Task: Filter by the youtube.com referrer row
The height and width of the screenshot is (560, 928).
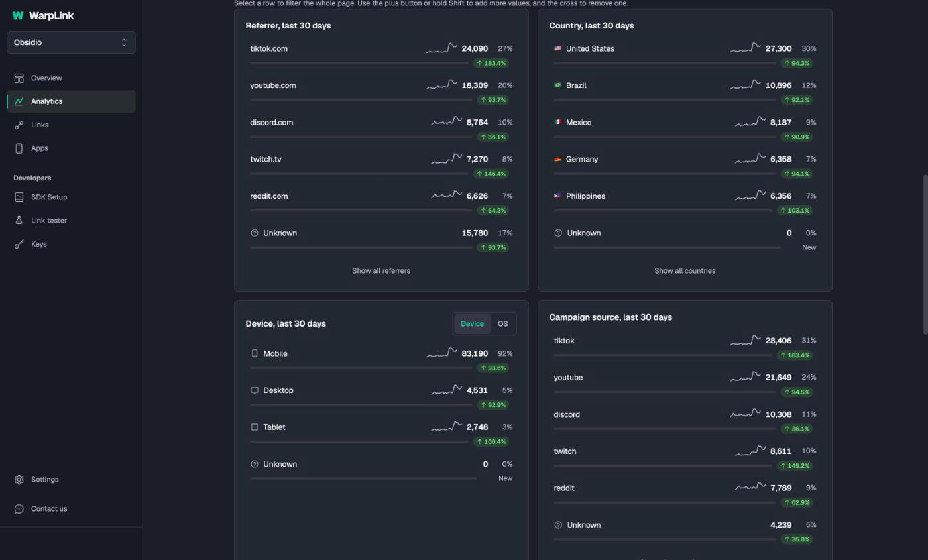Action: pyautogui.click(x=381, y=92)
